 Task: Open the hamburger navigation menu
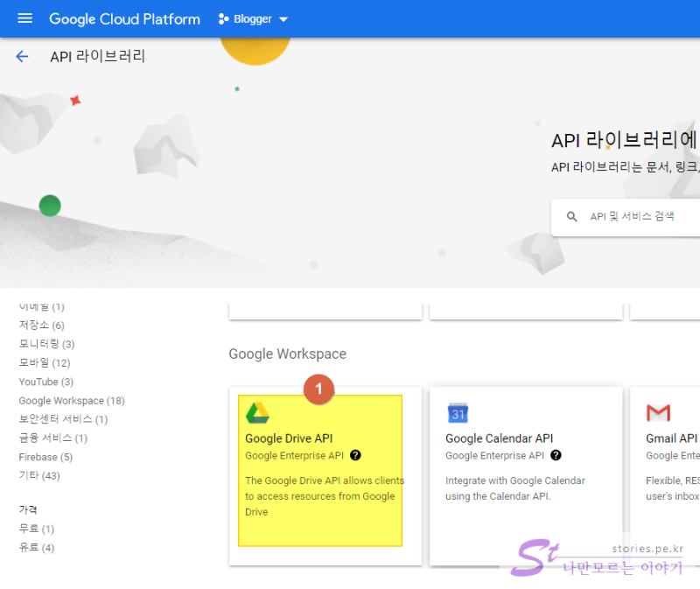[x=25, y=18]
